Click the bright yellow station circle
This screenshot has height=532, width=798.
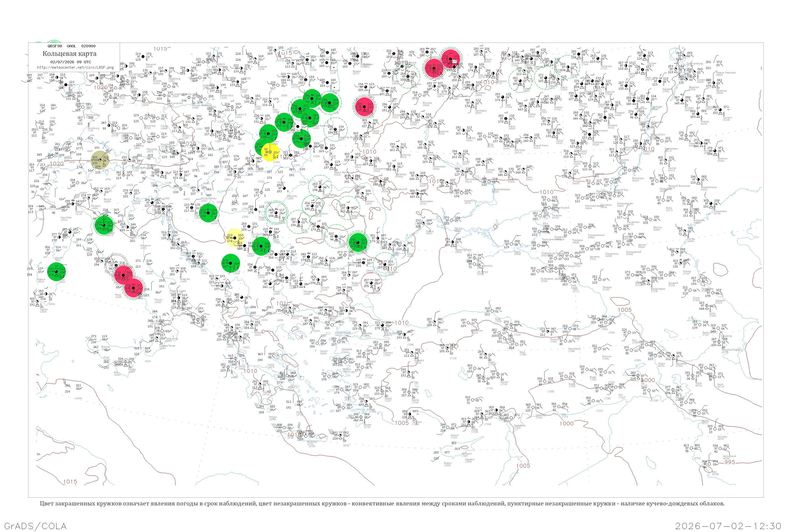click(x=271, y=152)
